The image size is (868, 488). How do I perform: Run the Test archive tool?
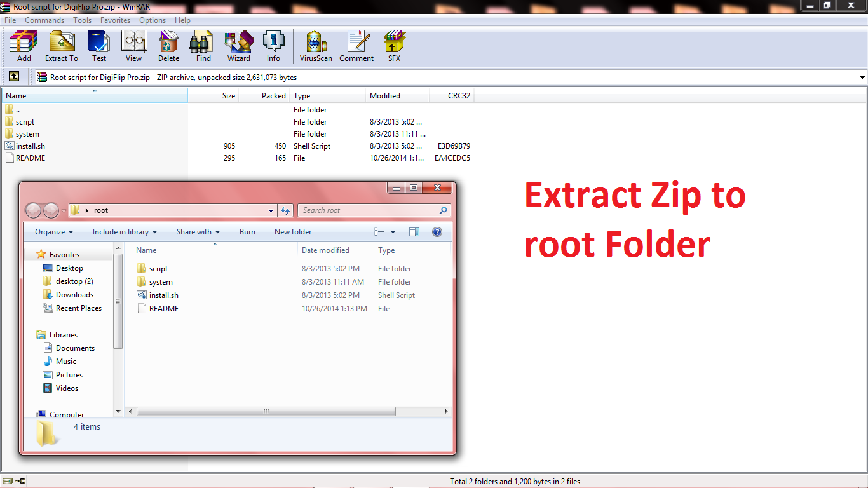[x=99, y=46]
